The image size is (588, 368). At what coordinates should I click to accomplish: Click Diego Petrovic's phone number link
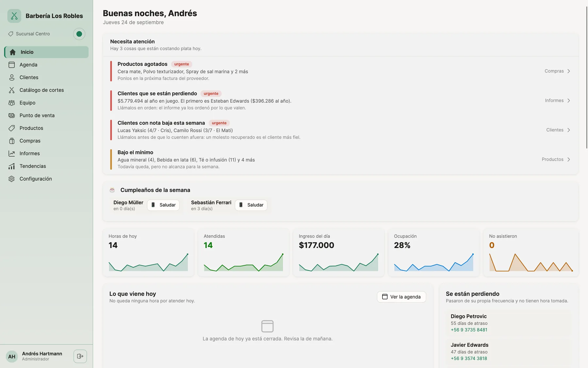point(469,330)
